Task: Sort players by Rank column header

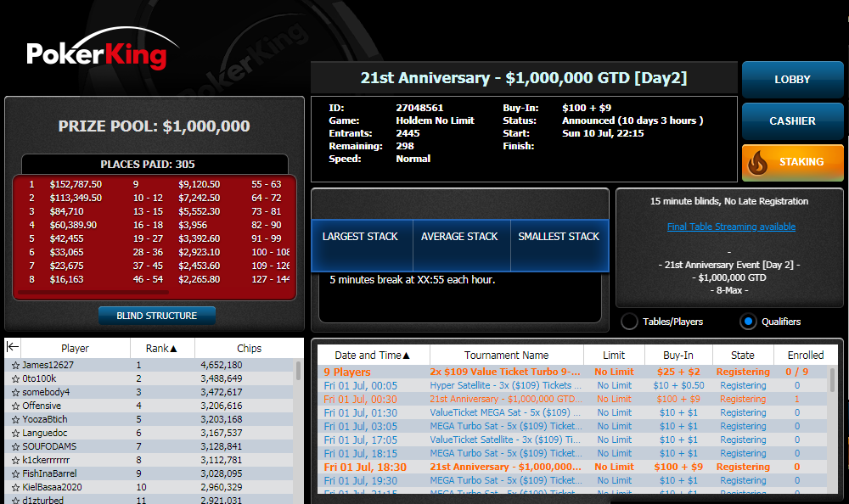Action: point(162,348)
